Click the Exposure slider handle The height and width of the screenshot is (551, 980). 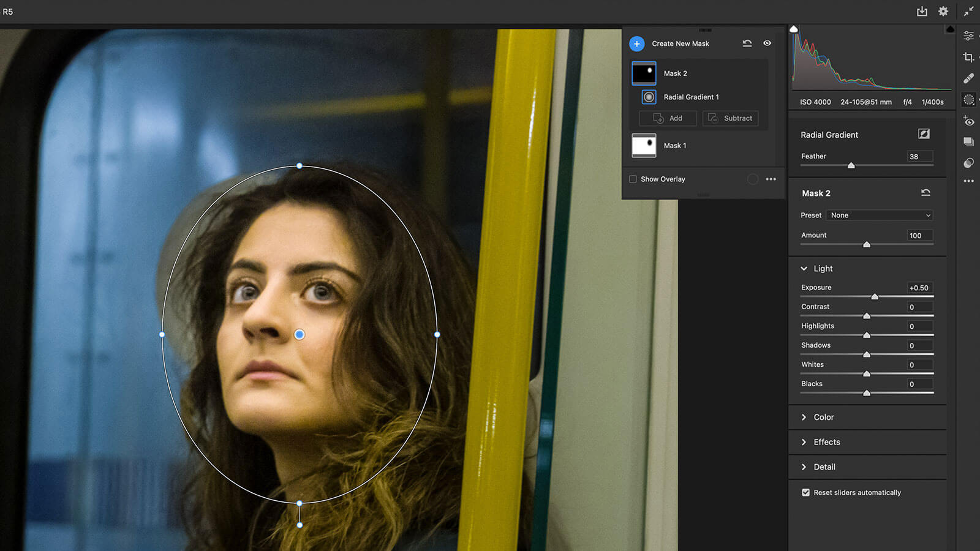click(x=875, y=297)
